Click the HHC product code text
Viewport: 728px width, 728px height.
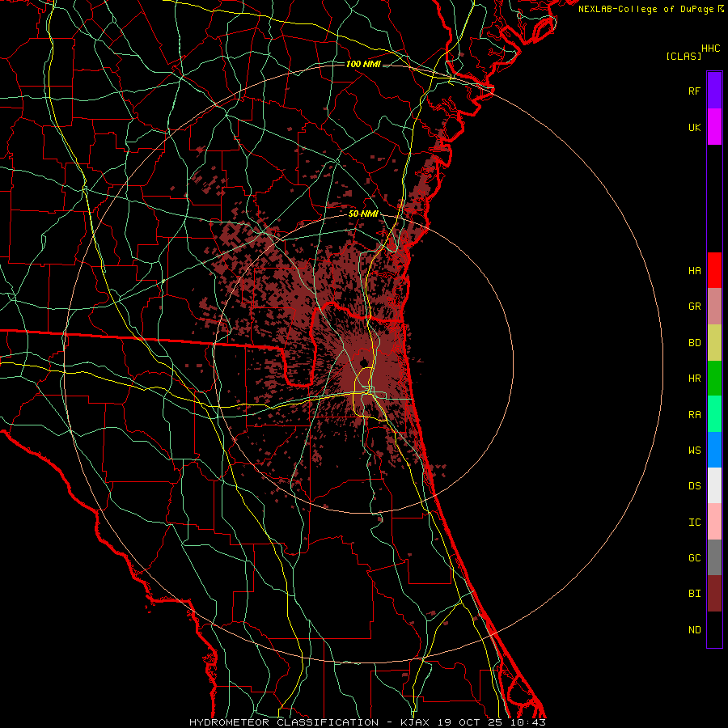pos(710,49)
